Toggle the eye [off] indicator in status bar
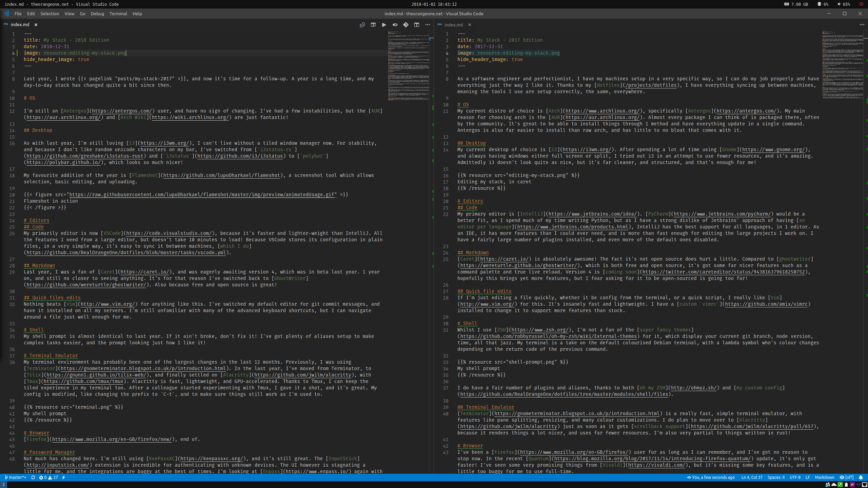Screen dimensions: 868x488 pyautogui.click(x=846, y=477)
